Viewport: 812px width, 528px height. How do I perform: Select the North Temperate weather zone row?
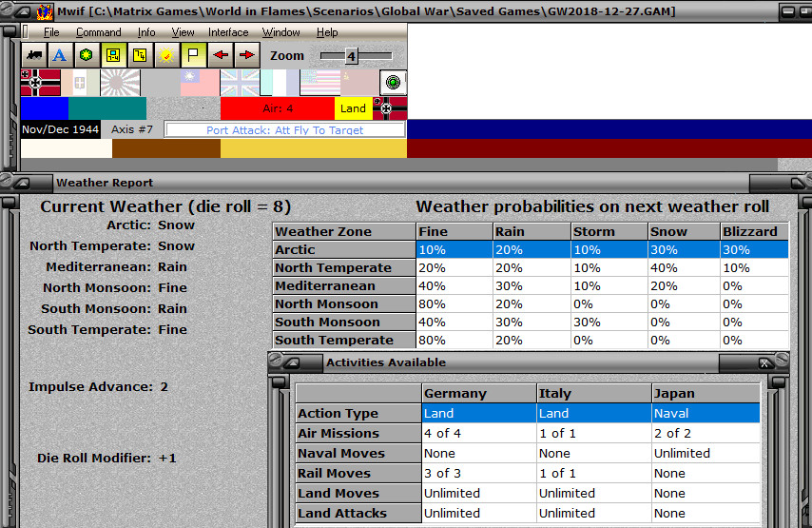point(531,268)
